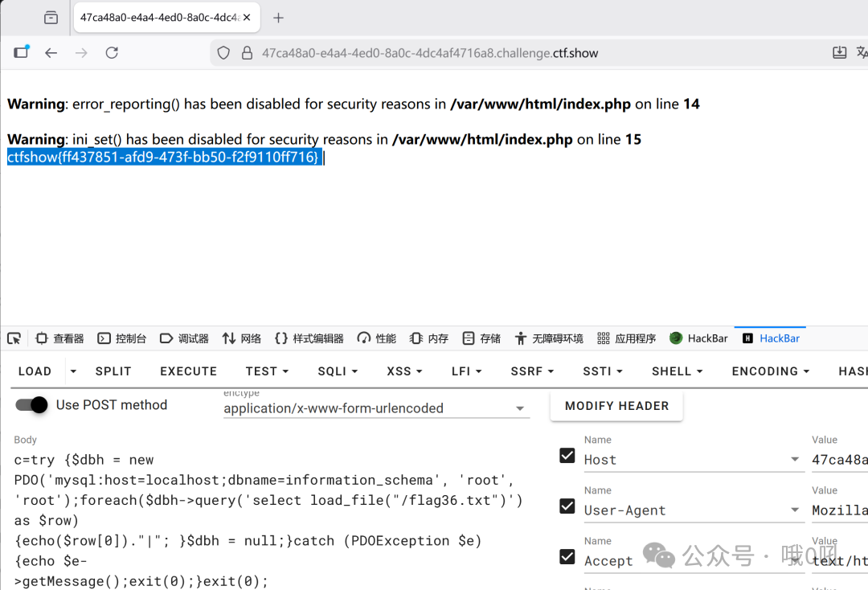Open the 内存 memory tab
This screenshot has width=868, height=590.
429,338
